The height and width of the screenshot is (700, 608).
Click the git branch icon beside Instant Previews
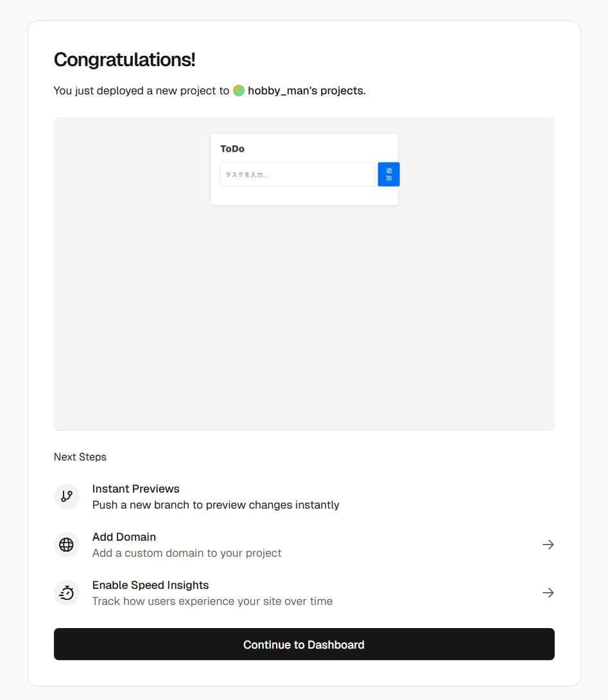coord(67,496)
